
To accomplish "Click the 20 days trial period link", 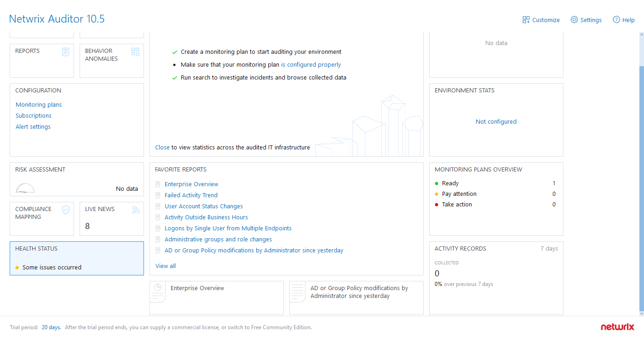I will pos(50,327).
